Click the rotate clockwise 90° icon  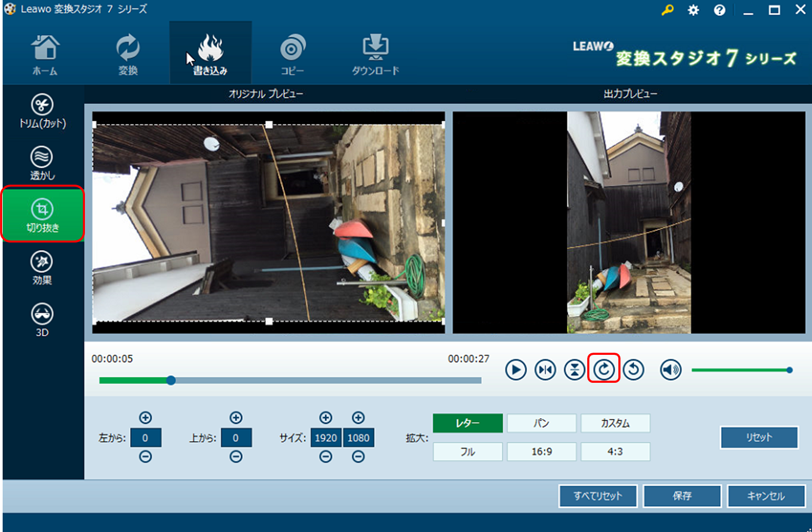604,370
